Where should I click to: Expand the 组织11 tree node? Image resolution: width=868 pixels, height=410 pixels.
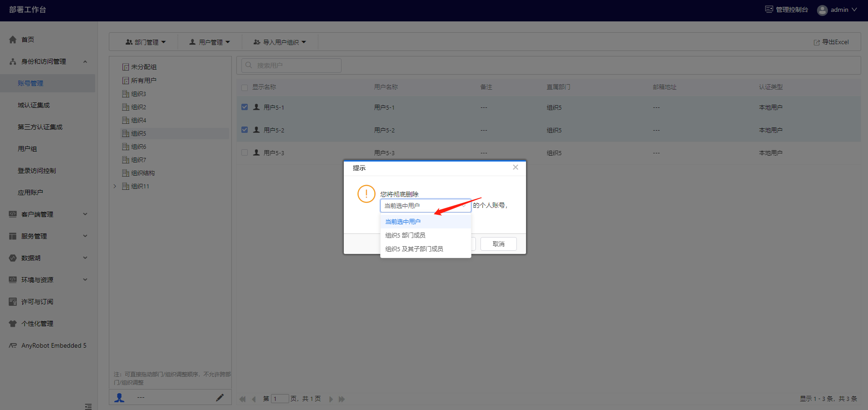click(115, 186)
